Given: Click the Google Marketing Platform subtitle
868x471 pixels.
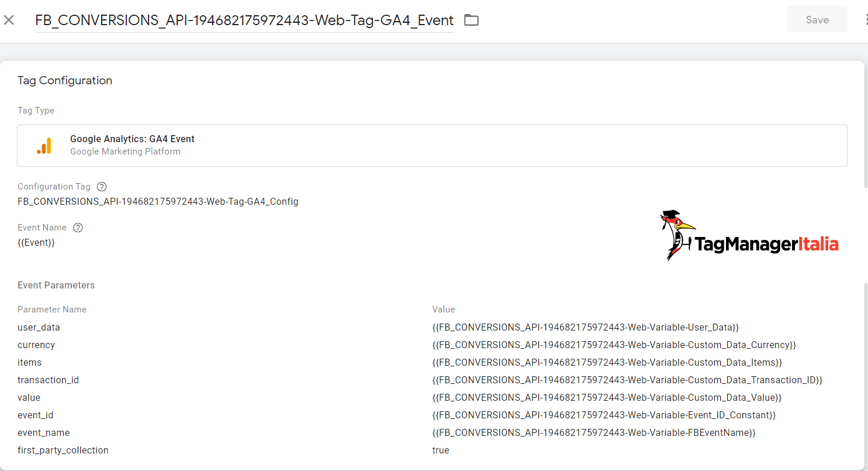Looking at the screenshot, I should pyautogui.click(x=125, y=152).
